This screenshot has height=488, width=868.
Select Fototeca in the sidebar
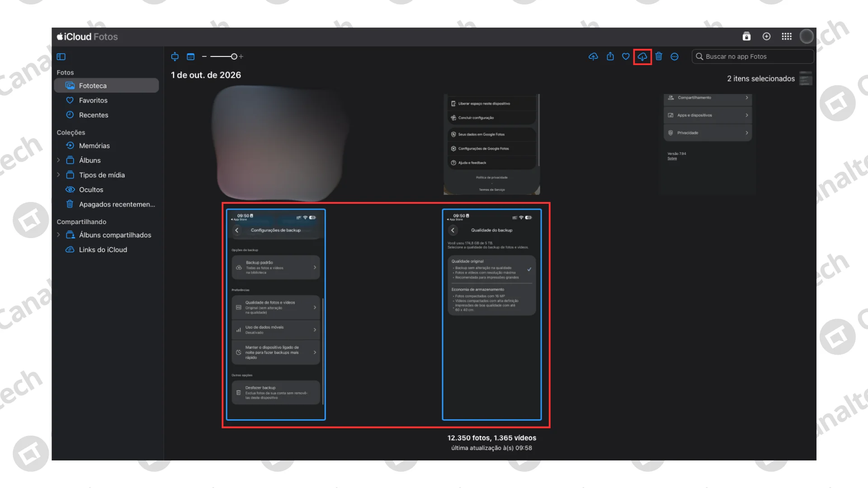click(x=106, y=85)
